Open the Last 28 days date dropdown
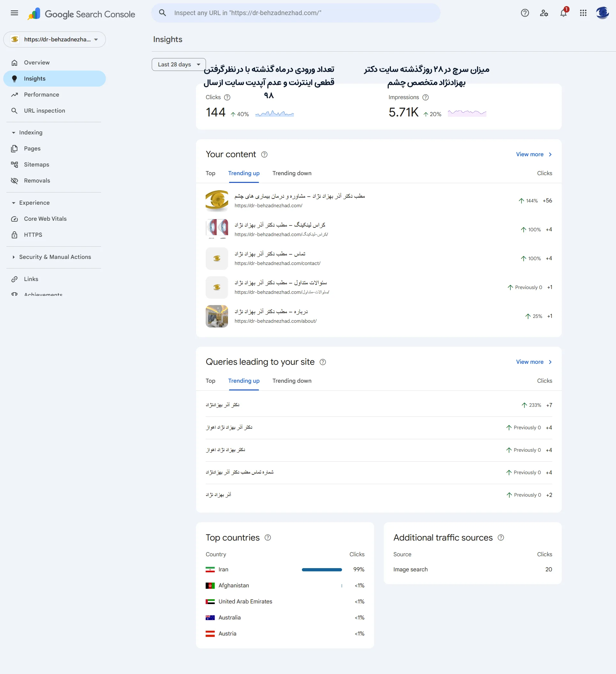The height and width of the screenshot is (674, 616). [x=179, y=64]
